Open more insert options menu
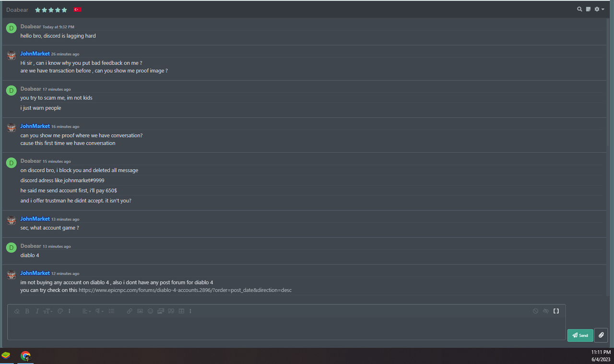Screen dimensions: 614x364 190,311
